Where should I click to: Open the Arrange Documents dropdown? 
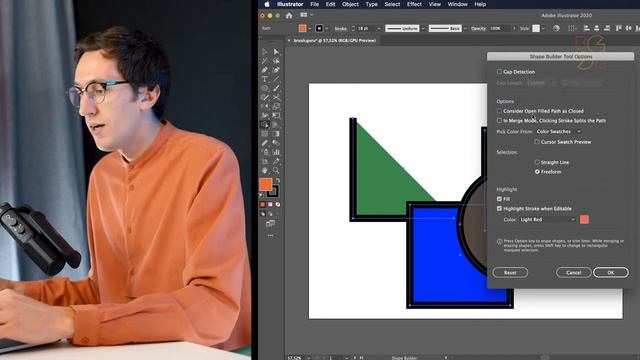click(307, 15)
